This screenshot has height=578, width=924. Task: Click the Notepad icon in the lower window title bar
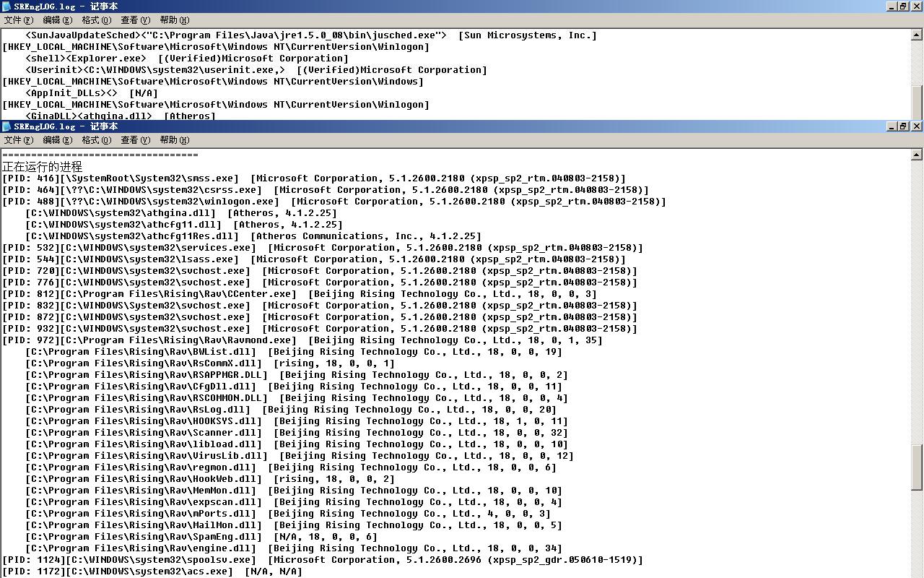pyautogui.click(x=6, y=126)
